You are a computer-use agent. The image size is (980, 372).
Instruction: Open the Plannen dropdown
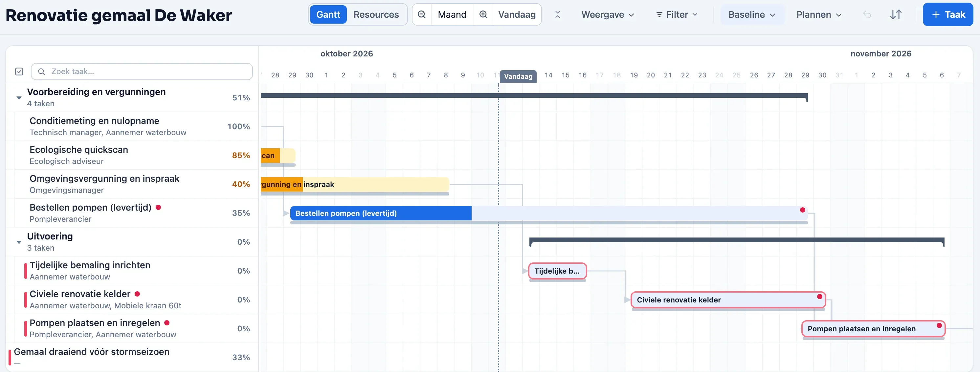(x=819, y=14)
